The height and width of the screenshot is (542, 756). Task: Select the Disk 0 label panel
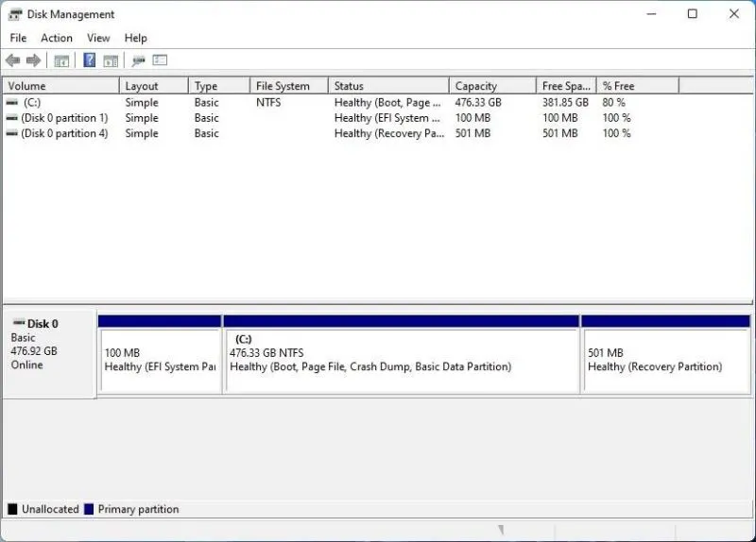49,355
